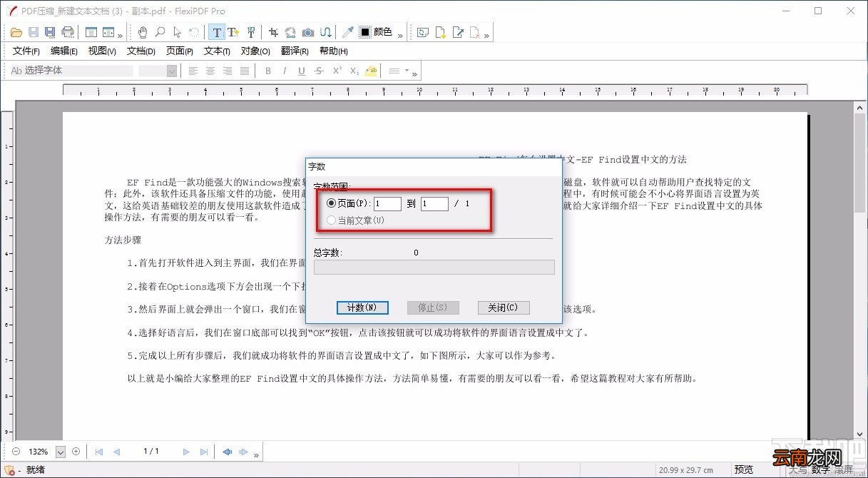Viewport: 868px width, 478px height.
Task: Toggle Bold formatting
Action: [268, 71]
